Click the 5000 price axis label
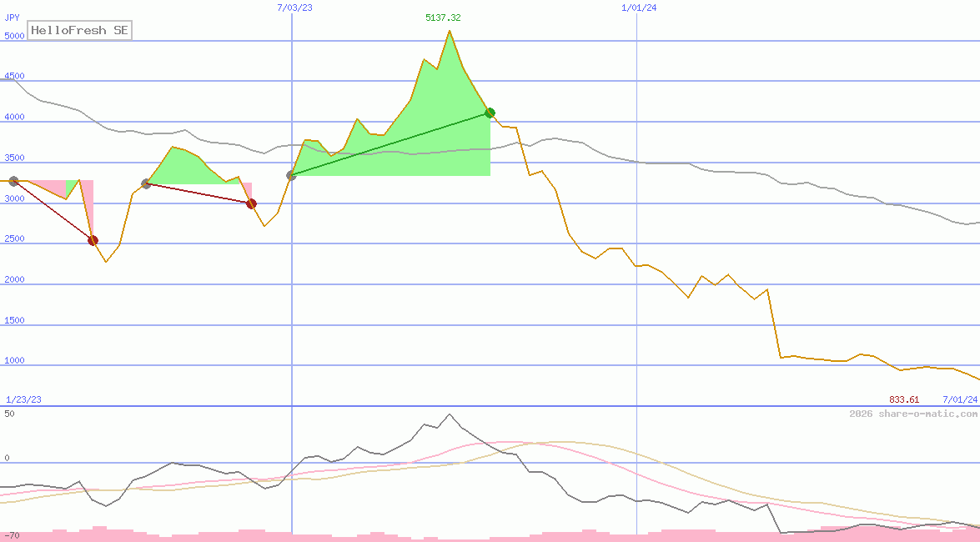Image resolution: width=980 pixels, height=542 pixels. pyautogui.click(x=14, y=36)
